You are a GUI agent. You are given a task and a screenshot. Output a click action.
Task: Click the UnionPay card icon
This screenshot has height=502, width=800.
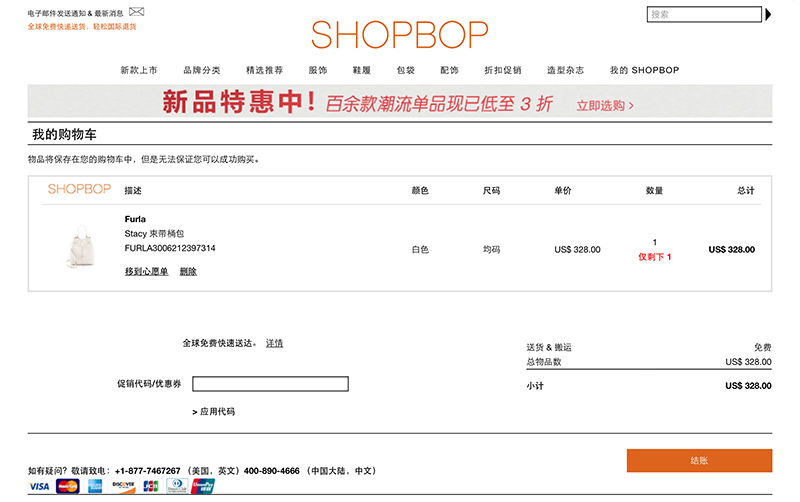[203, 487]
